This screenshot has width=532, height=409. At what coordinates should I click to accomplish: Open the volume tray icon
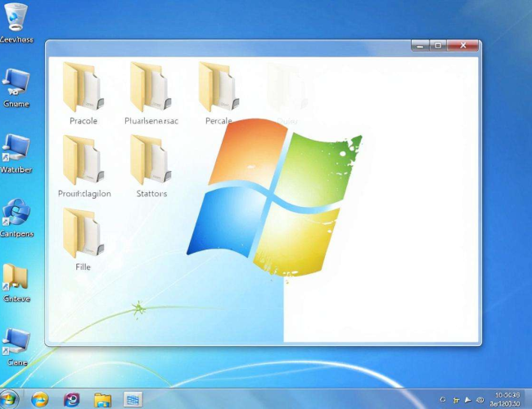pos(480,400)
